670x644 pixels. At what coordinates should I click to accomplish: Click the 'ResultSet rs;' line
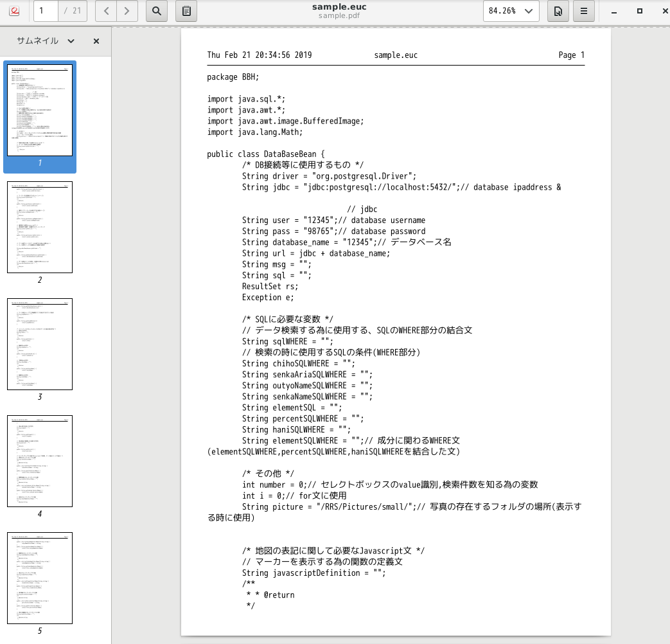(x=270, y=287)
